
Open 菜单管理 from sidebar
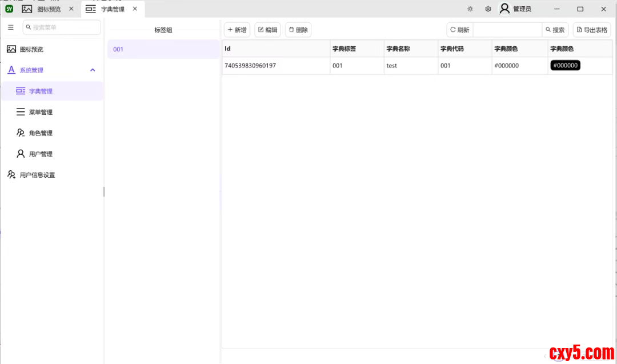coord(41,113)
